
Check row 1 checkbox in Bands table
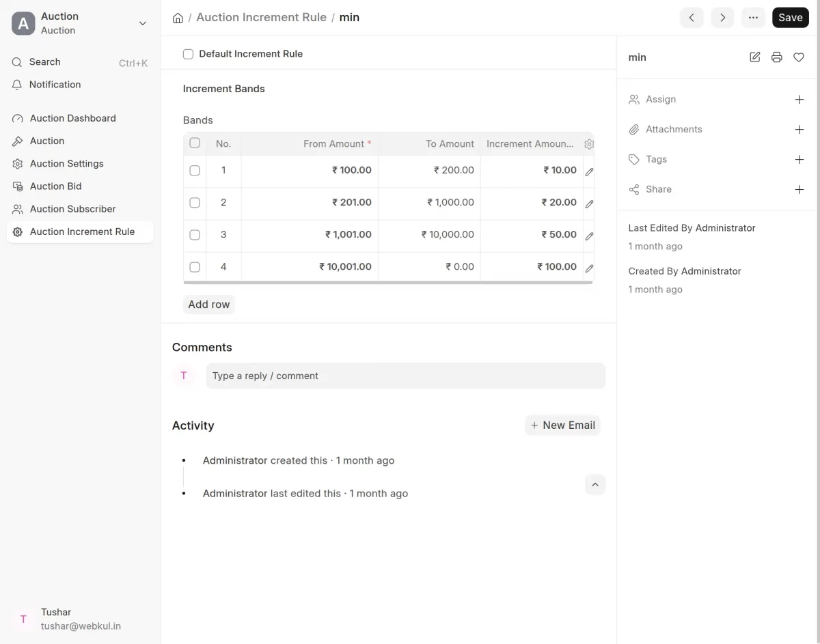tap(195, 170)
